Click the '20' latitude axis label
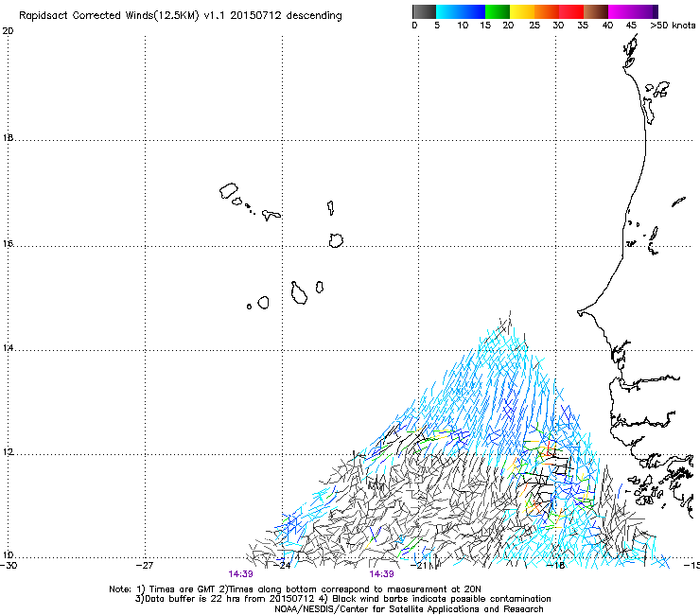The width and height of the screenshot is (700, 615). click(x=8, y=31)
